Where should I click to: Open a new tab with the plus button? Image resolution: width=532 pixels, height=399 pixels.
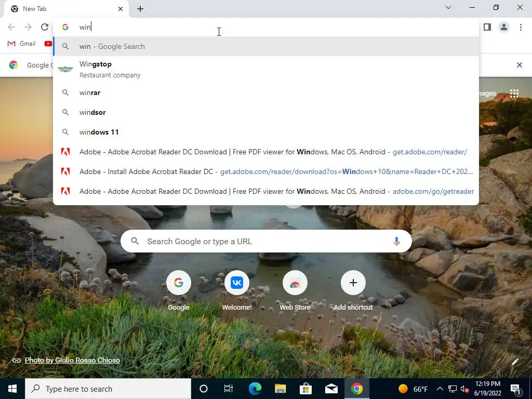(140, 9)
